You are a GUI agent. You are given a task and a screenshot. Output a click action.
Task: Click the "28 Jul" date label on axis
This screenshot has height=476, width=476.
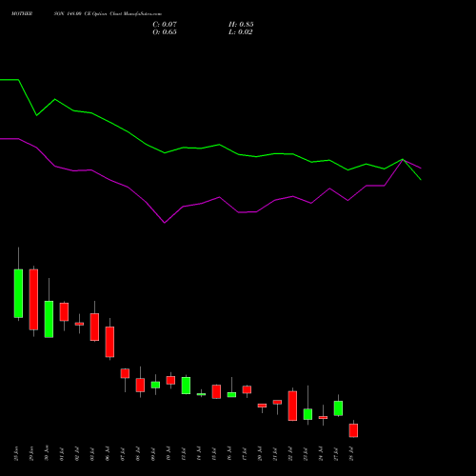[x=351, y=454]
